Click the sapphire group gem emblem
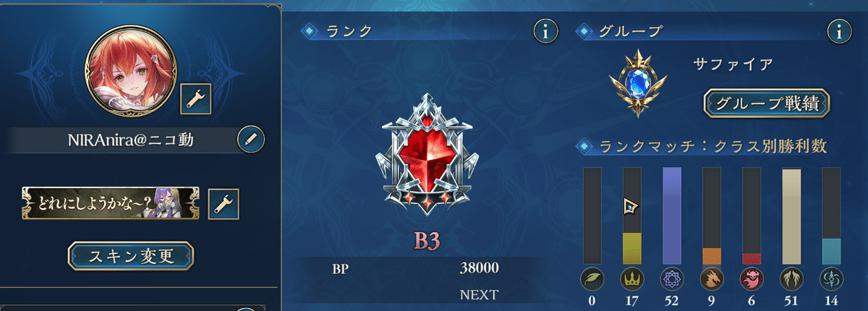Screen dimensions: 868x311 coord(639,83)
